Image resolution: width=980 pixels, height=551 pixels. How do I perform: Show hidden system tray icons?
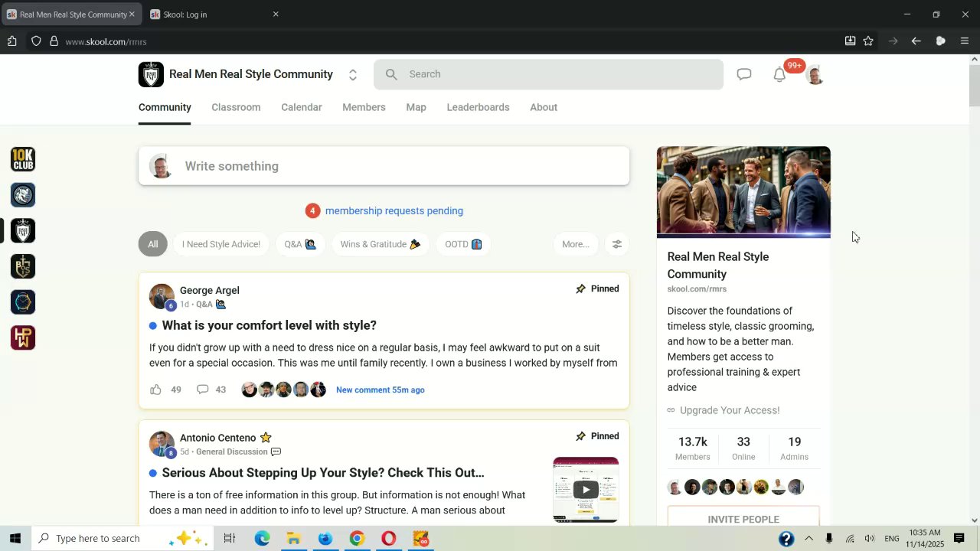808,539
